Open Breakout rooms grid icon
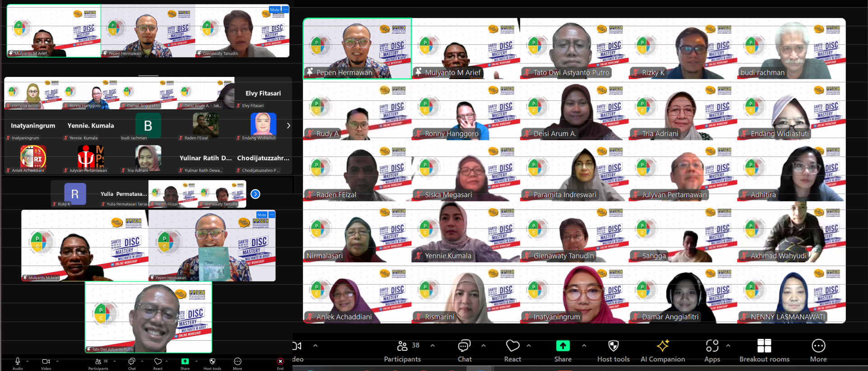 (x=764, y=346)
